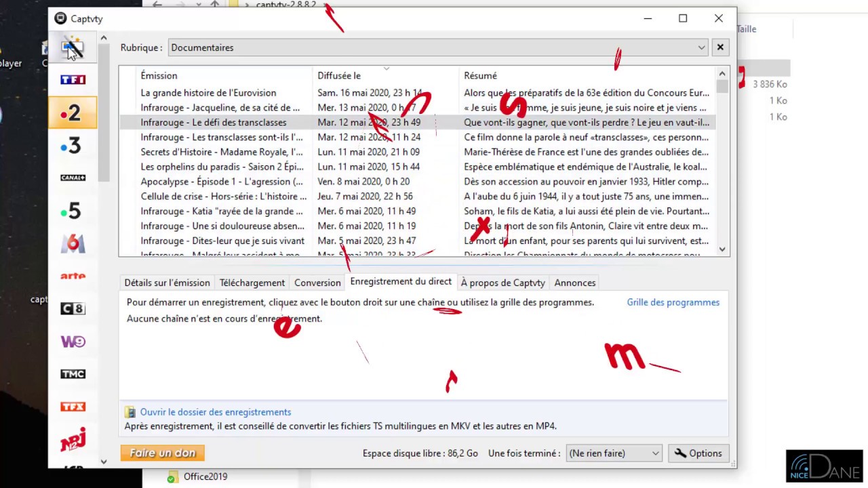Open the Téléchargement tab
The height and width of the screenshot is (488, 868).
click(x=252, y=283)
